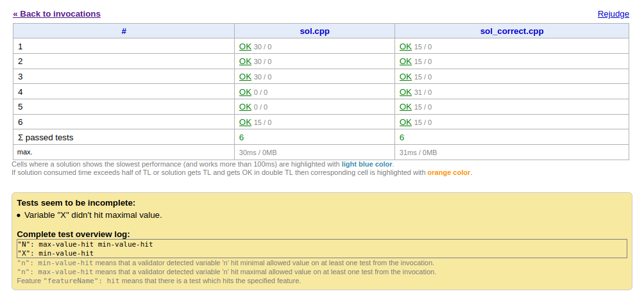Click the # column header
Screen dimensions: 644x296
(x=124, y=31)
